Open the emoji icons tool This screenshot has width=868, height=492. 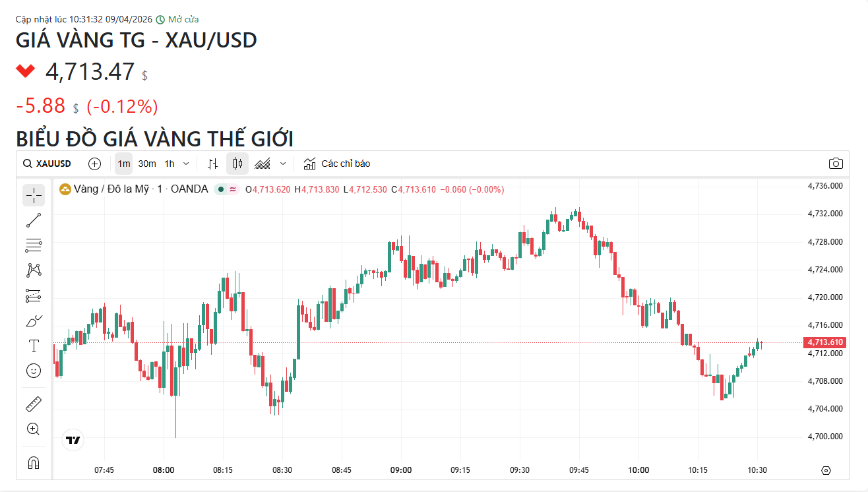34,371
